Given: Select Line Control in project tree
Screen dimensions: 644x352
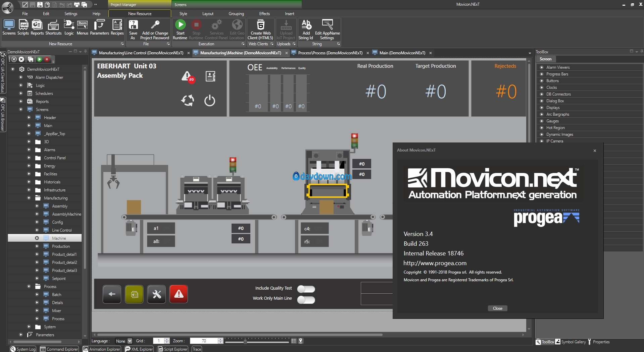Looking at the screenshot, I should click(62, 230).
